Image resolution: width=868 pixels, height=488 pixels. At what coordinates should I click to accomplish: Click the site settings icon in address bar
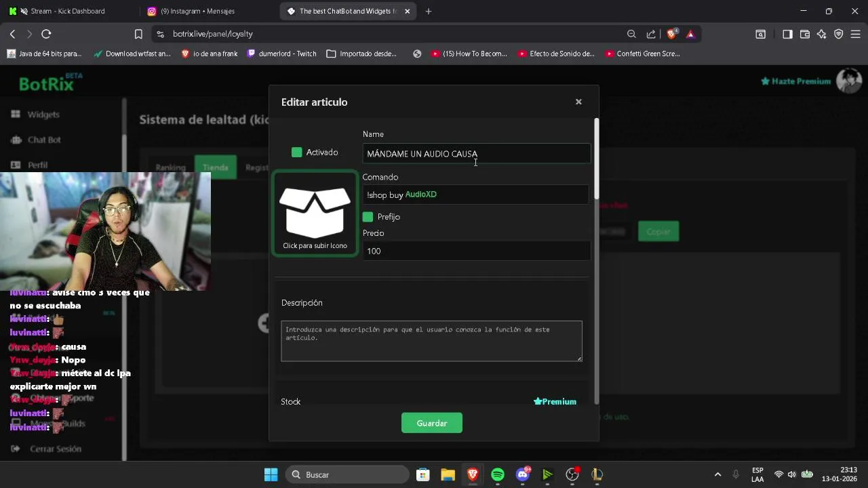(x=160, y=34)
